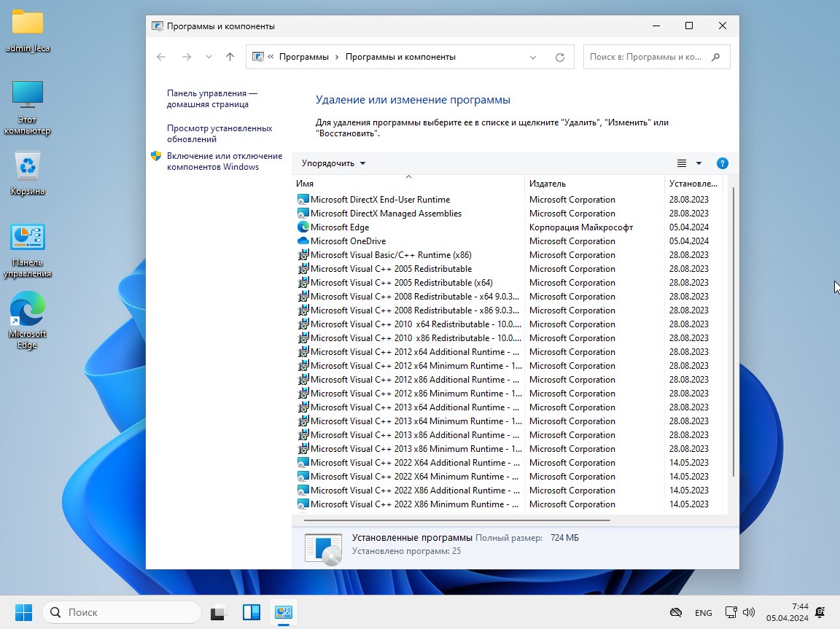
Task: Refresh the programs list
Action: 560,57
